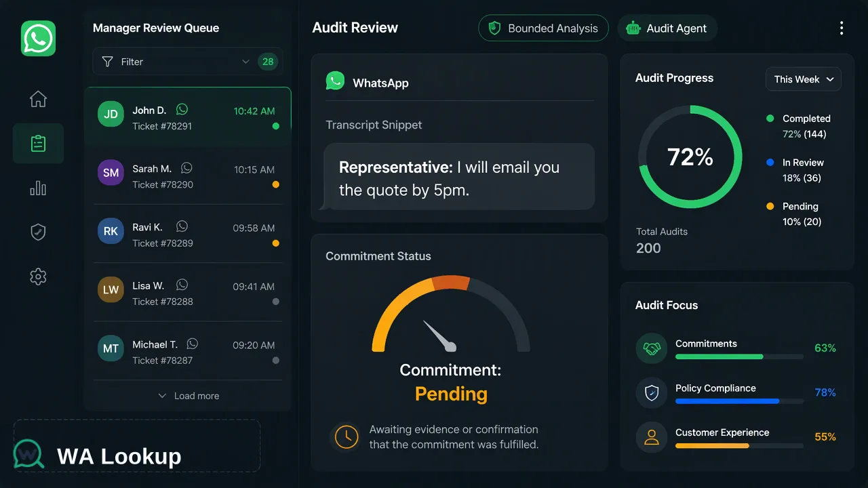
Task: Click the WhatsApp icon in the transcript card header
Action: click(335, 81)
